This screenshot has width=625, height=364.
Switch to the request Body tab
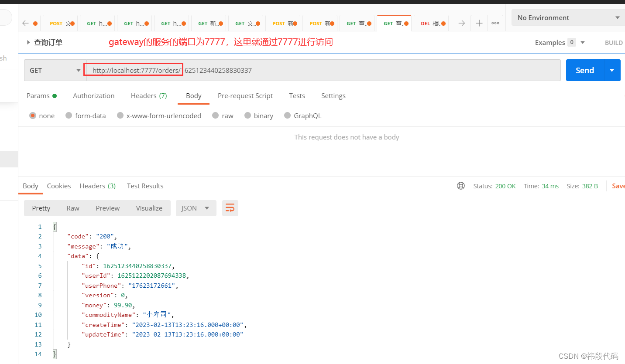[x=193, y=95]
